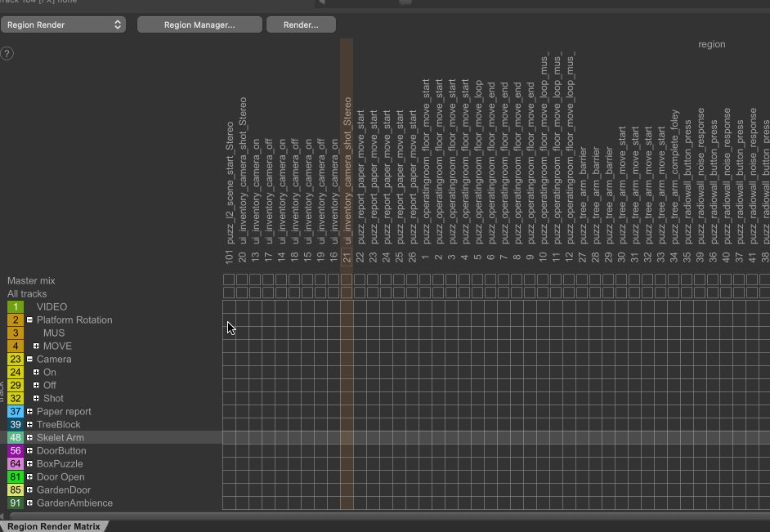Image resolution: width=770 pixels, height=532 pixels.
Task: Toggle TreeBlock cell for region 27
Action: 582,424
